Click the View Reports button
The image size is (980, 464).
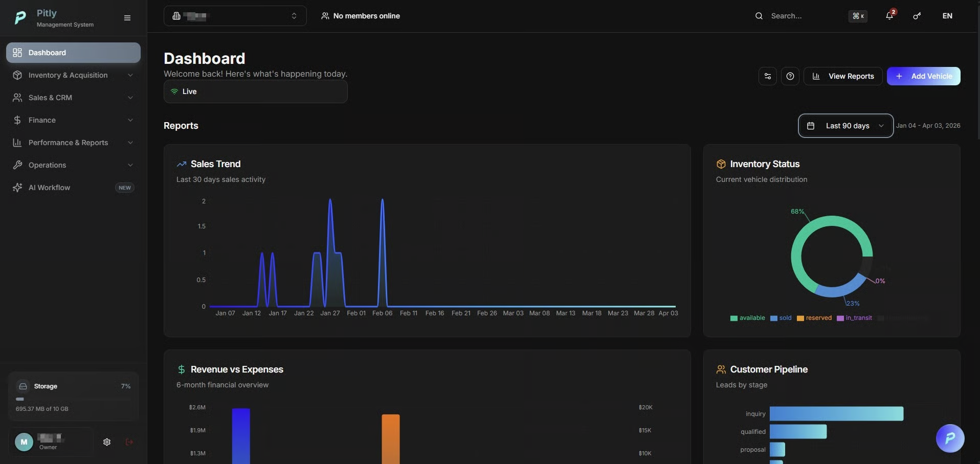point(843,76)
